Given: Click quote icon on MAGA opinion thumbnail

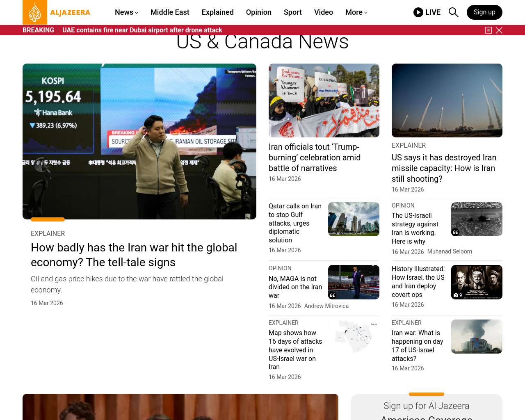Looking at the screenshot, I should point(333,295).
